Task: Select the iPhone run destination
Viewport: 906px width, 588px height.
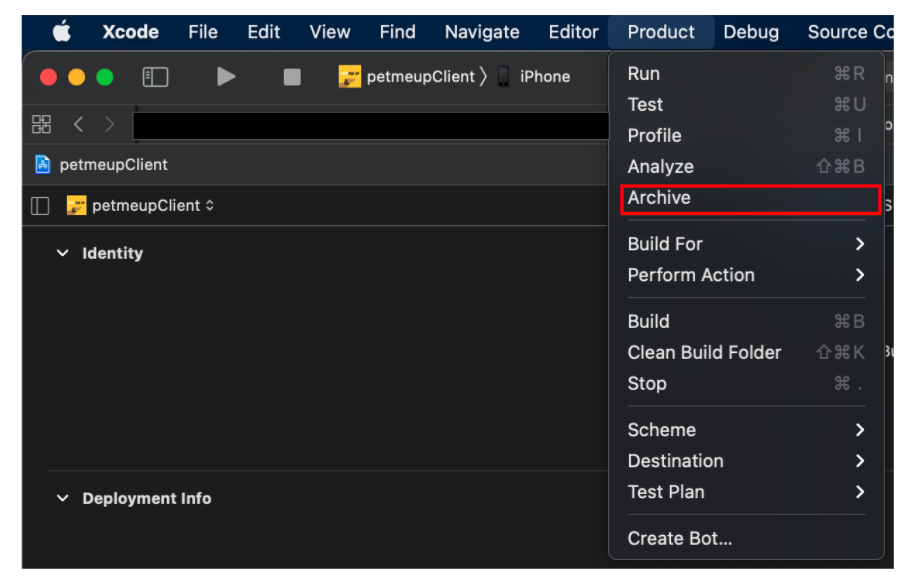Action: [x=534, y=76]
